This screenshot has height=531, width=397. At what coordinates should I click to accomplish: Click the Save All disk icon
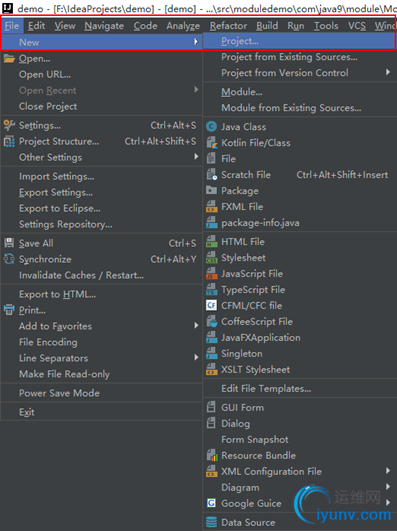pos(9,243)
